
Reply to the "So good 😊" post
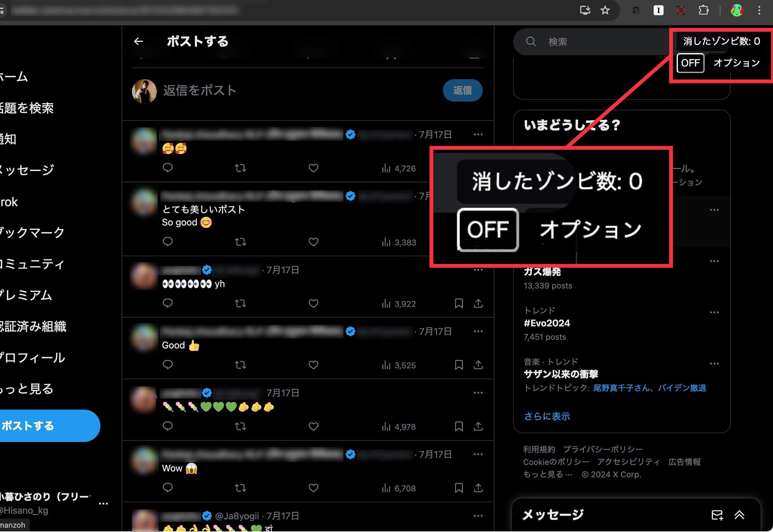[168, 242]
